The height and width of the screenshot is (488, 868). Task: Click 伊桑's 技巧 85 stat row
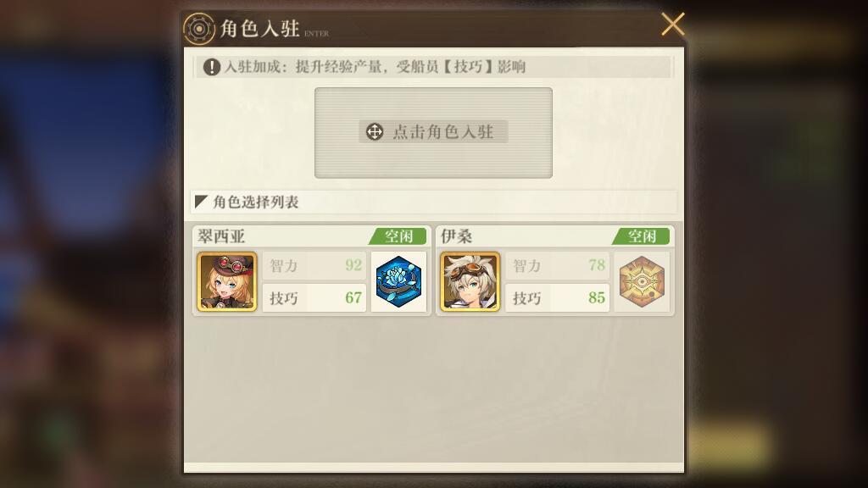pos(558,297)
